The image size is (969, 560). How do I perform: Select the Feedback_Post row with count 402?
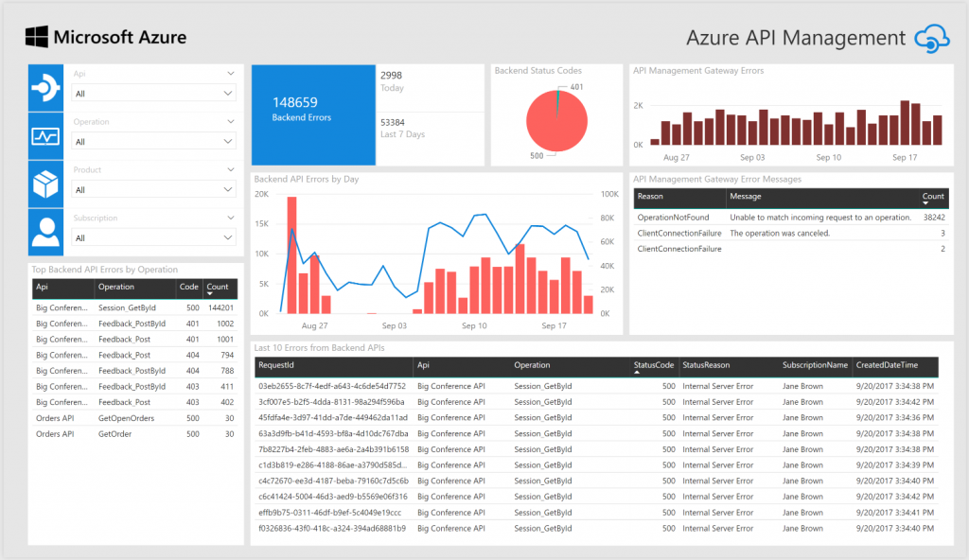pyautogui.click(x=134, y=402)
